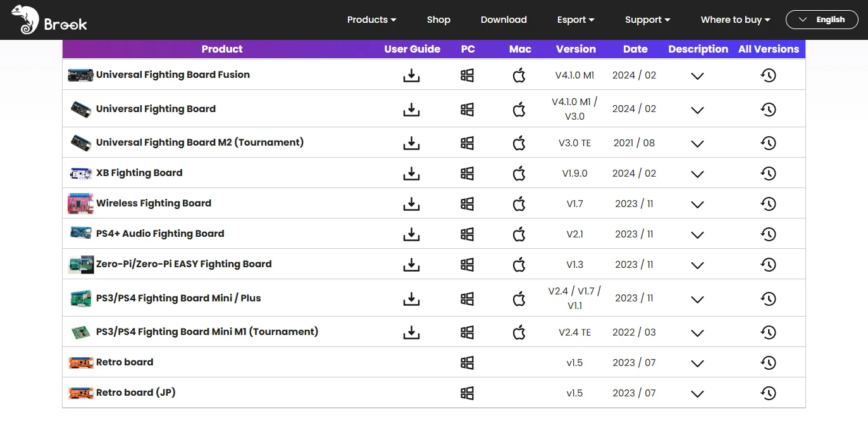Click version V4.1.0 M1 of Fusion board
The height and width of the screenshot is (423, 868).
[x=574, y=75]
